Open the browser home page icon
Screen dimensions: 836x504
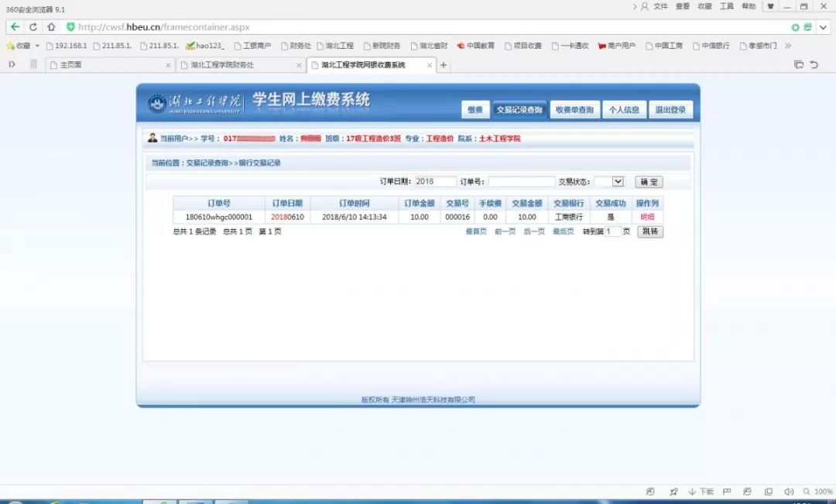51,26
